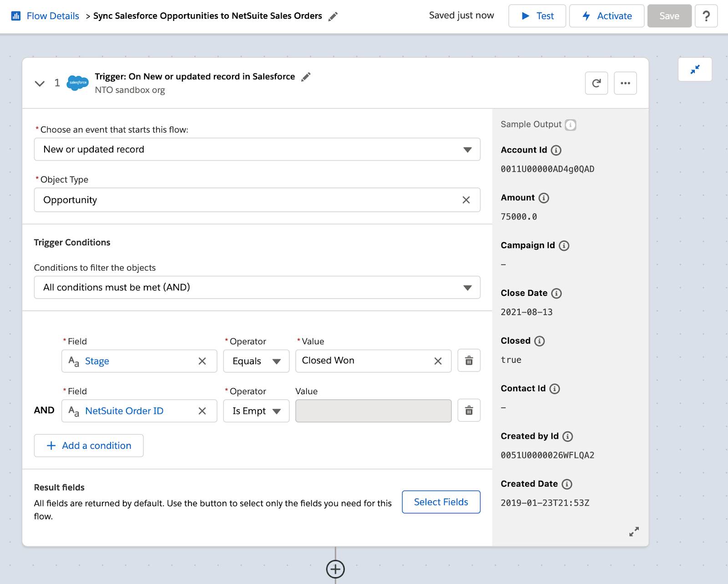Collapse trigger step 1 chevron

[x=40, y=83]
